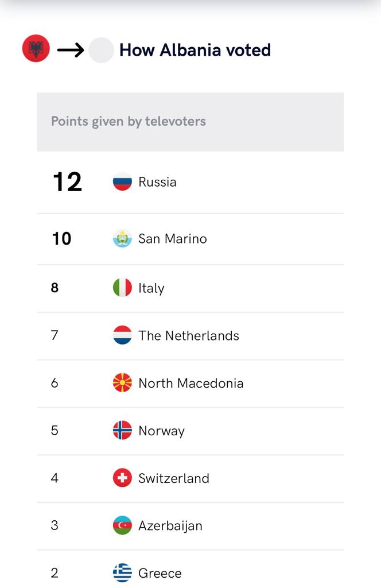
Task: Click the Switzerland flag icon
Action: coord(122,478)
